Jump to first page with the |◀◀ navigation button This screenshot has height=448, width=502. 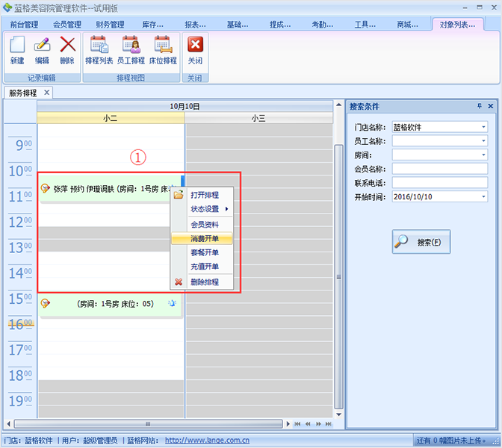click(x=297, y=423)
